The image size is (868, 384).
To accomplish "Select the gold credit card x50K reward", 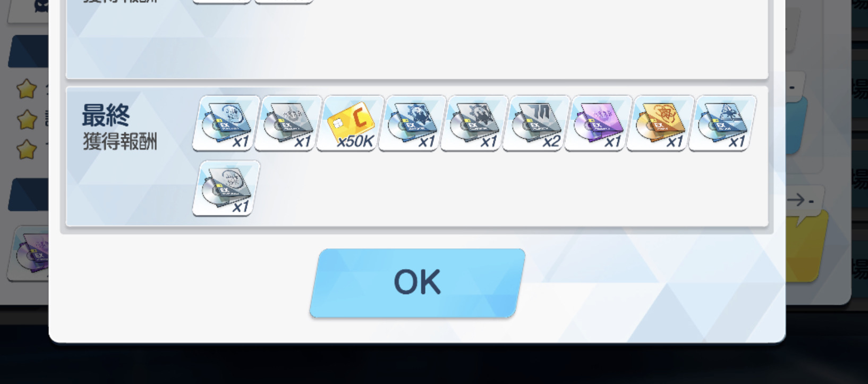I will (x=351, y=123).
